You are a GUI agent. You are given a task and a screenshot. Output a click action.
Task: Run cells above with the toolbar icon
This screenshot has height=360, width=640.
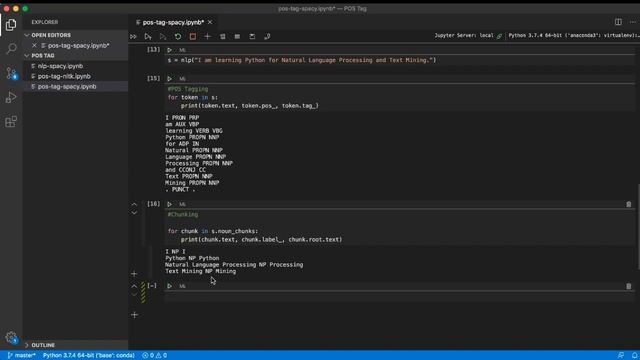point(148,36)
